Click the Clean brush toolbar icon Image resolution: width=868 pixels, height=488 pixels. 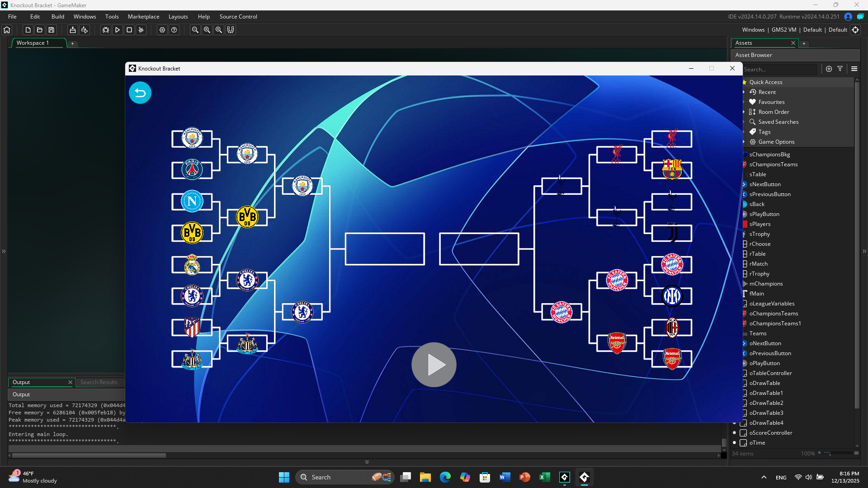tap(141, 30)
